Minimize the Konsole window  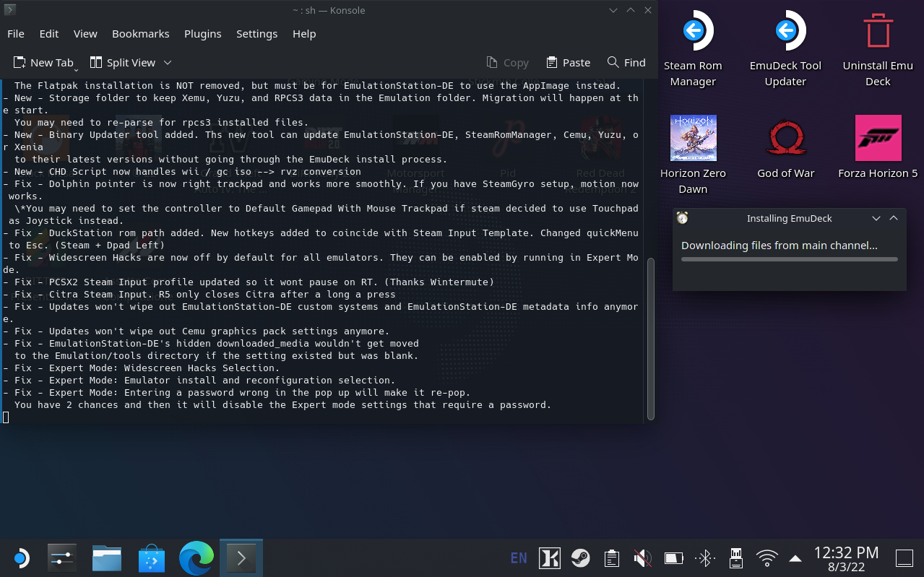(x=613, y=10)
